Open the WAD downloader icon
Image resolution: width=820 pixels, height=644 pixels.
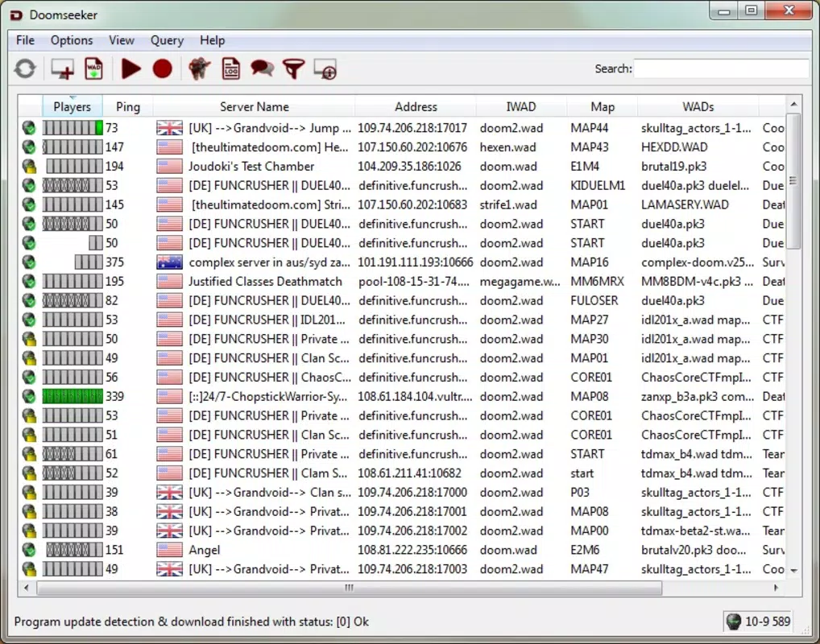[x=93, y=68]
